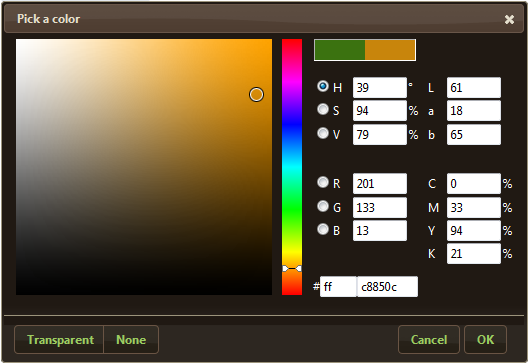Focus the C cyan field showing 0

pos(474,184)
